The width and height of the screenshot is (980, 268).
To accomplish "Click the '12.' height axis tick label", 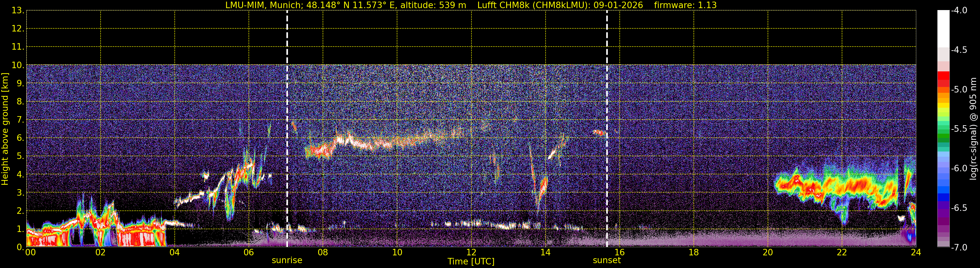I will [18, 29].
